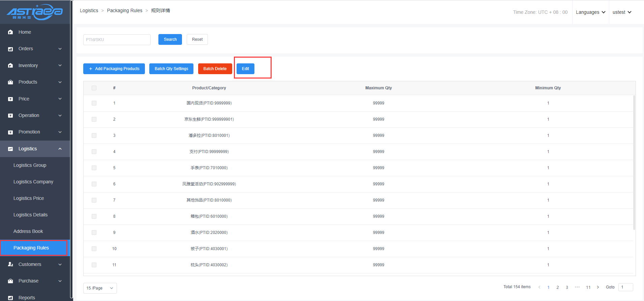Open Logistics Company menu item
644x301 pixels.
(33, 182)
